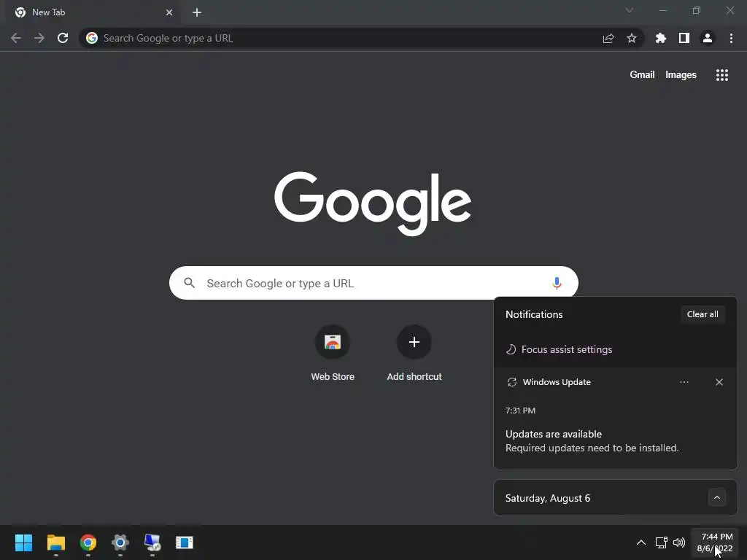
Task: Share this page via the share icon
Action: pyautogui.click(x=608, y=38)
